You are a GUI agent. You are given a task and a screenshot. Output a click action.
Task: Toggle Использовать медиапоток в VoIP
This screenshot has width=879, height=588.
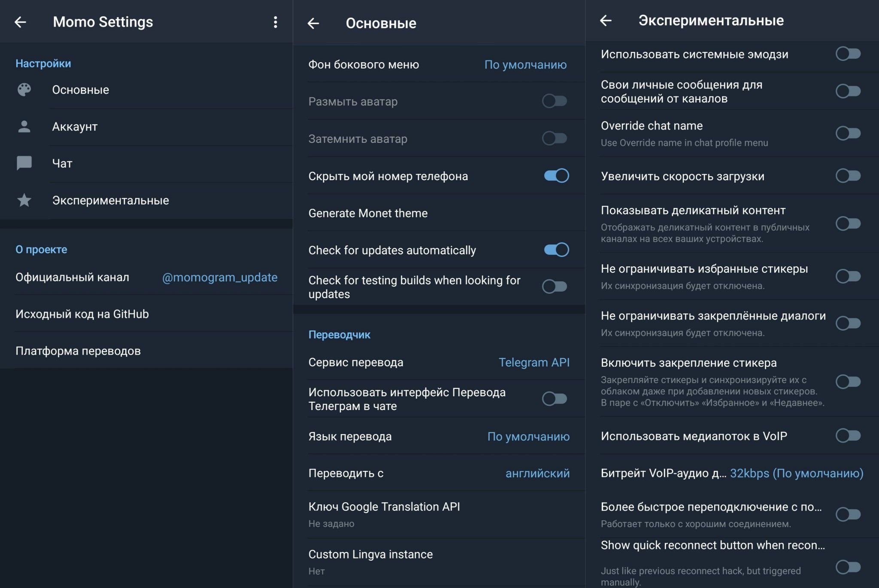pos(848,436)
